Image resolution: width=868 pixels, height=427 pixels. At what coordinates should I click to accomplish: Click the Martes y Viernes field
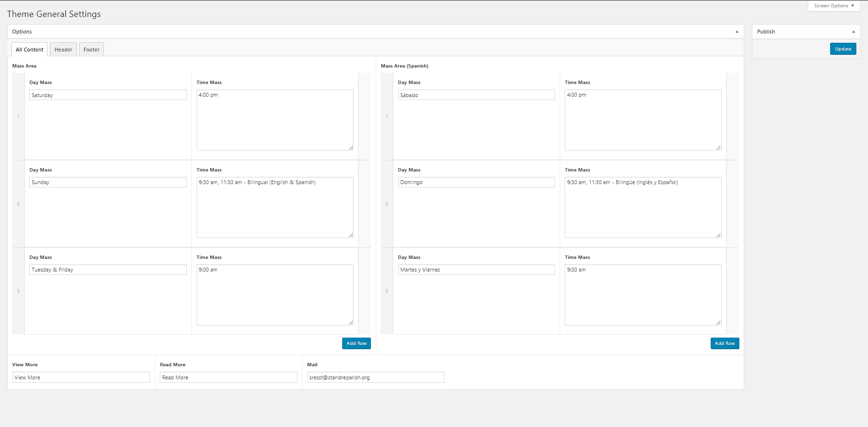476,270
